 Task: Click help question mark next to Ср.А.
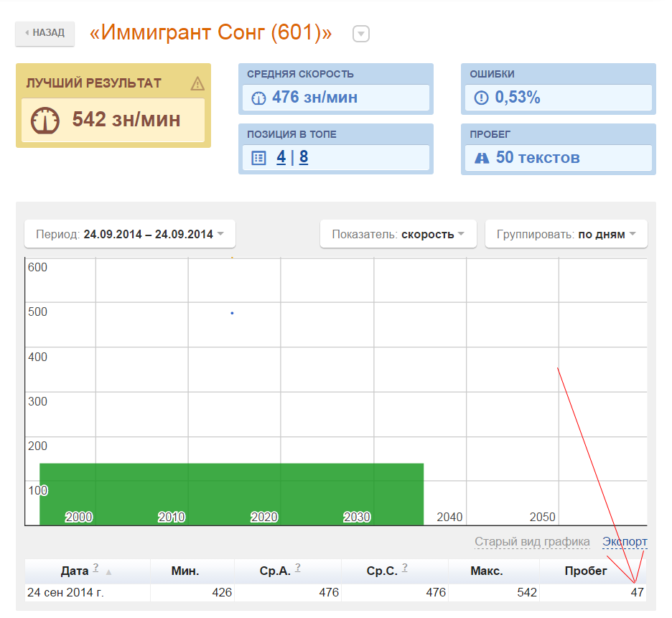coord(298,568)
